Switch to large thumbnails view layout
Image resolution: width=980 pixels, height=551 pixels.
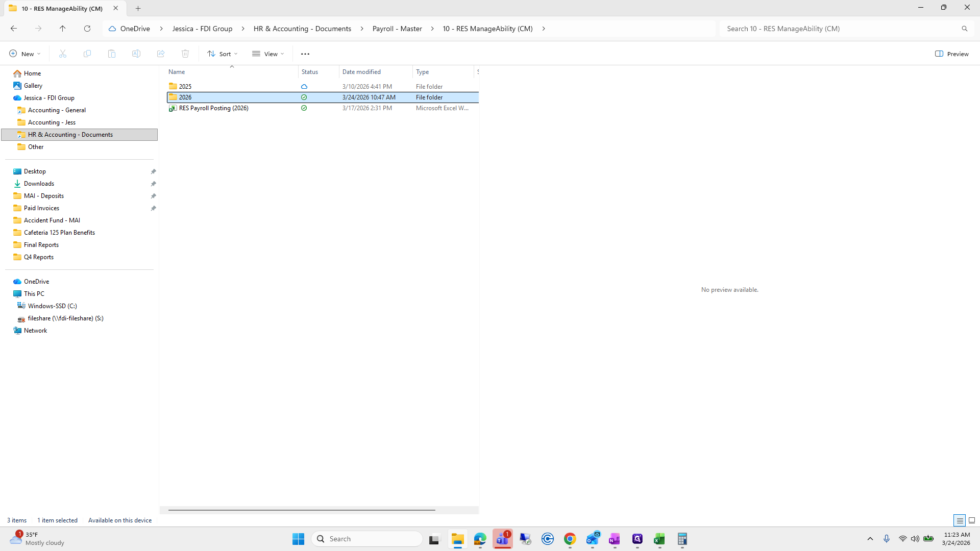(972, 520)
